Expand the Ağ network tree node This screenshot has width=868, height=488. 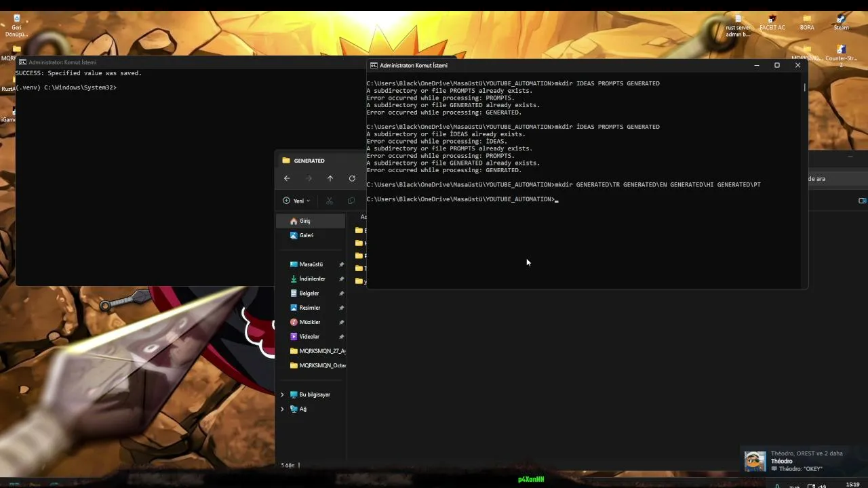click(282, 409)
